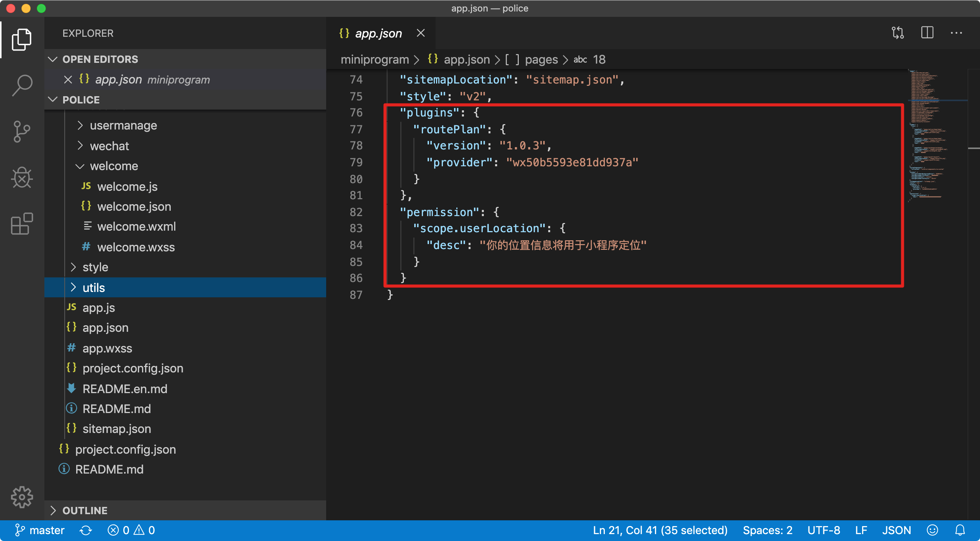Close the app.json tab

pyautogui.click(x=421, y=33)
